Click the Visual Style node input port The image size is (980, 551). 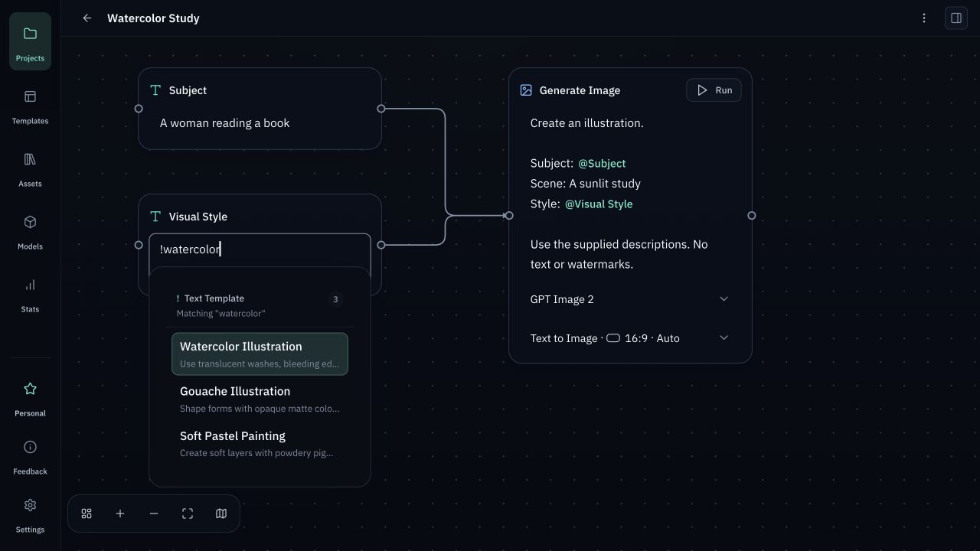(139, 245)
